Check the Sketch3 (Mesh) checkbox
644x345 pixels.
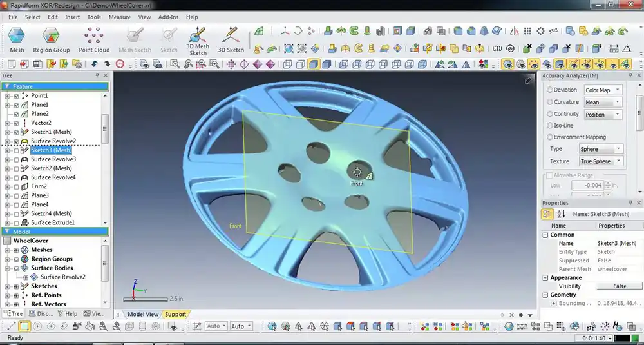tap(16, 150)
